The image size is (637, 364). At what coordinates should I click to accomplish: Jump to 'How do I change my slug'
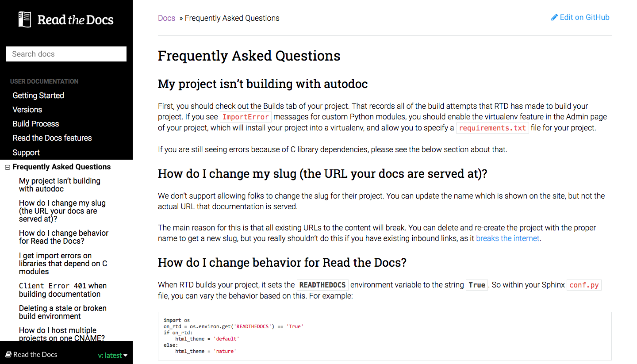62,211
